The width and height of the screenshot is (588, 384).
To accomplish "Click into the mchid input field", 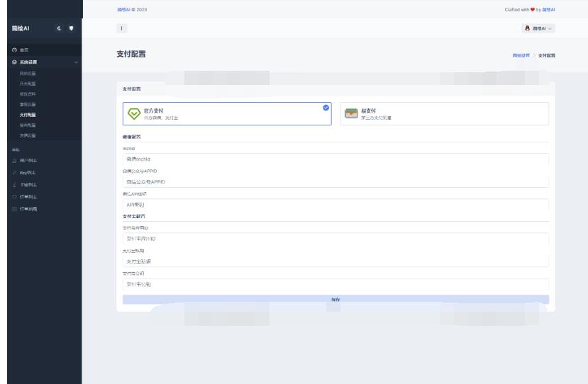I will [335, 159].
